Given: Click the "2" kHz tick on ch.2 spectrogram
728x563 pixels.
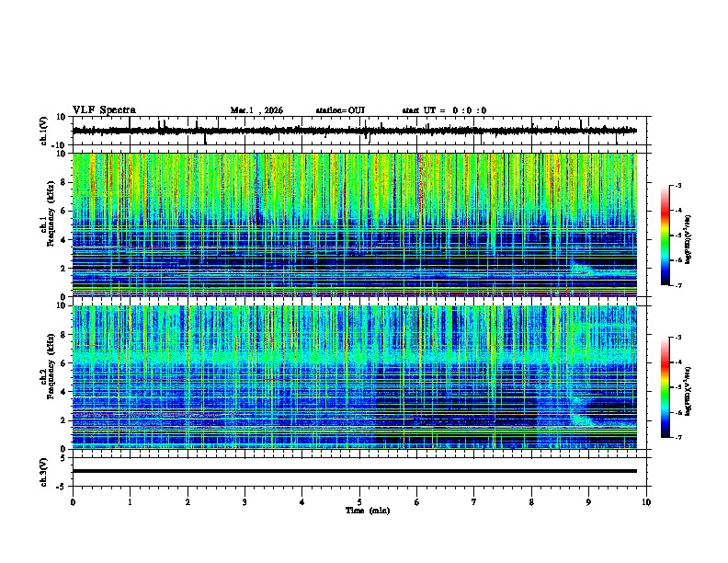Looking at the screenshot, I should point(64,420).
